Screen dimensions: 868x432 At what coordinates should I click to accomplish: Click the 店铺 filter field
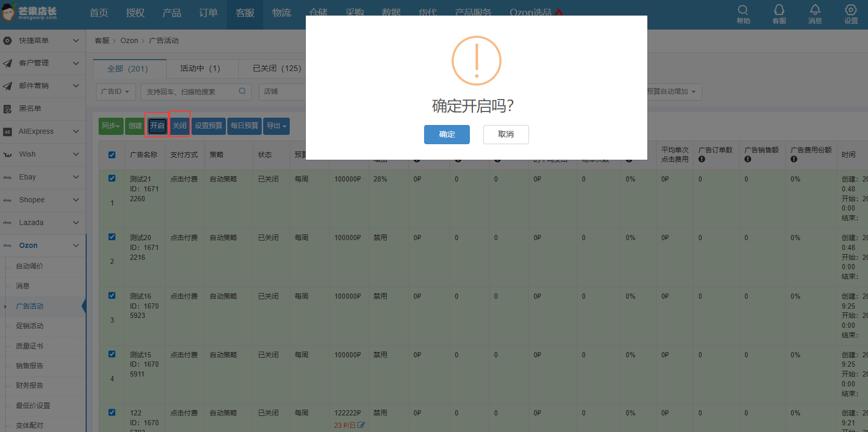(x=283, y=92)
